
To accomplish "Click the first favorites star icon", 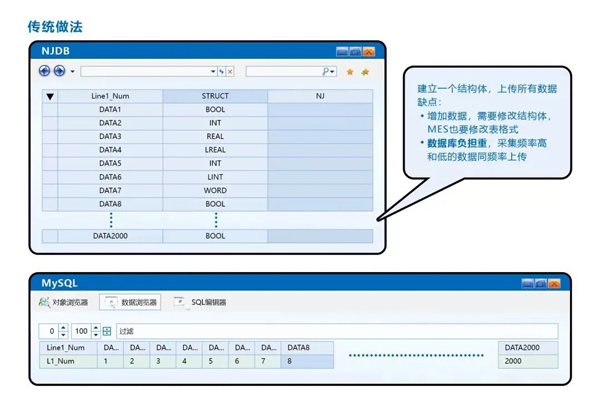I will [x=350, y=72].
